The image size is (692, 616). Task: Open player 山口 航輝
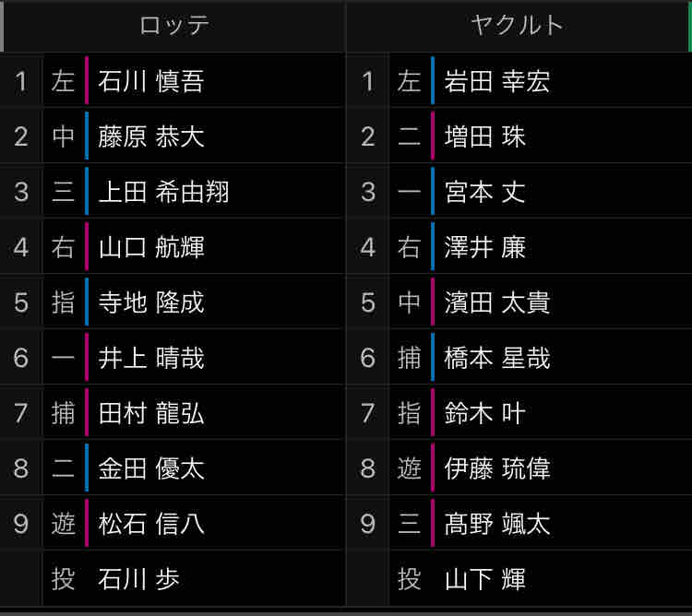[151, 247]
